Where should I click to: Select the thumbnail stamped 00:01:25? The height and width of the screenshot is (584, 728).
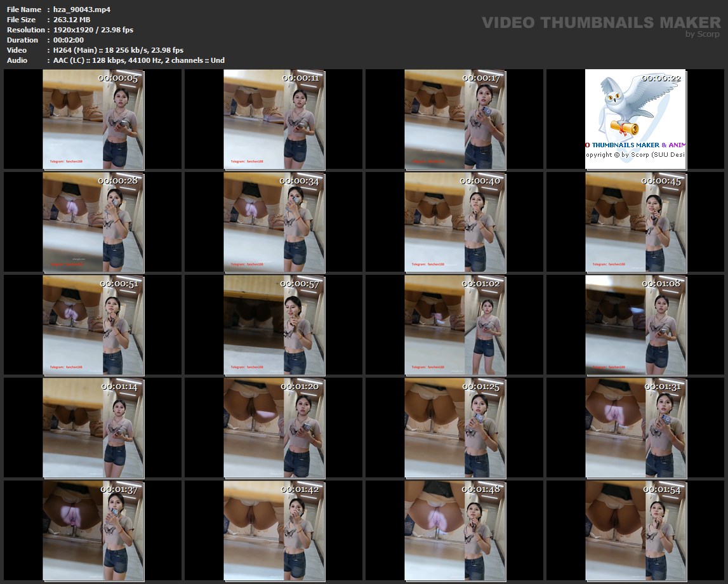coord(454,428)
